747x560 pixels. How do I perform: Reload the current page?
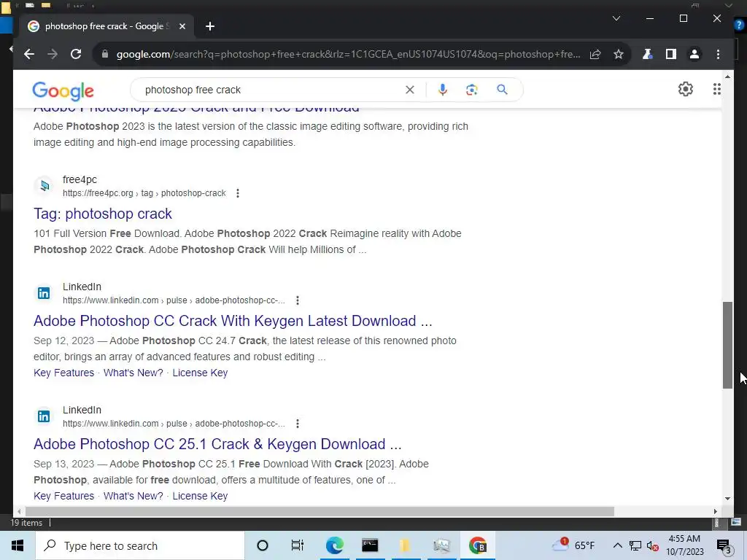click(76, 54)
